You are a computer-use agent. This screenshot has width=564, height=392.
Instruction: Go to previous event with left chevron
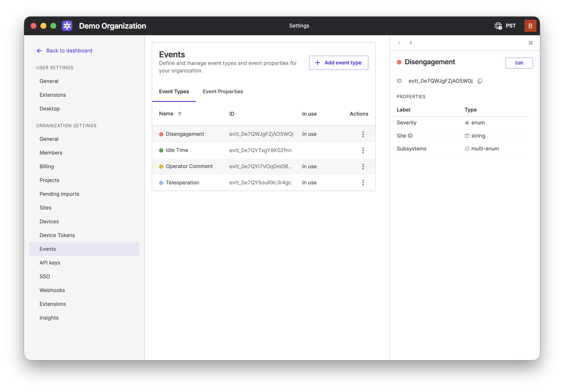click(399, 43)
